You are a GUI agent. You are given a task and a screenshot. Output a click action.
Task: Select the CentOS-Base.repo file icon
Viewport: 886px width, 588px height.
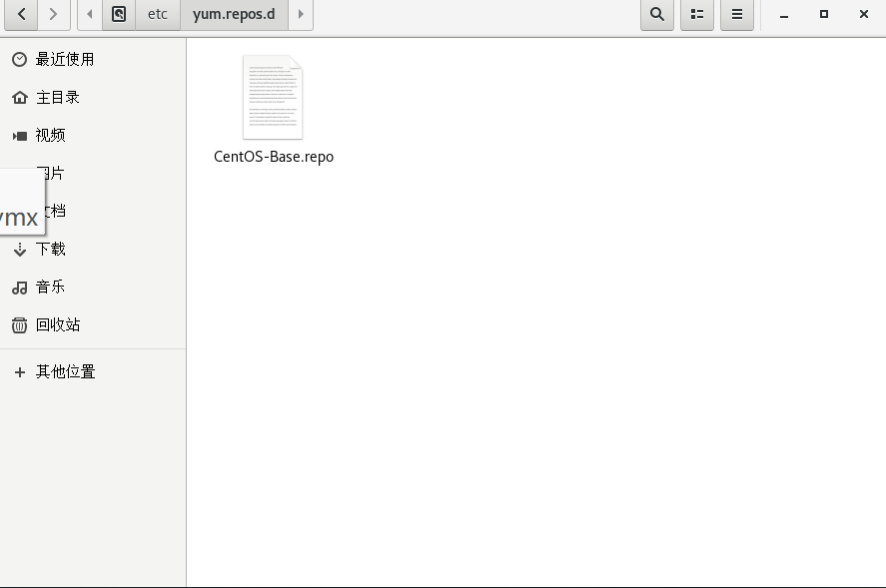click(x=273, y=97)
